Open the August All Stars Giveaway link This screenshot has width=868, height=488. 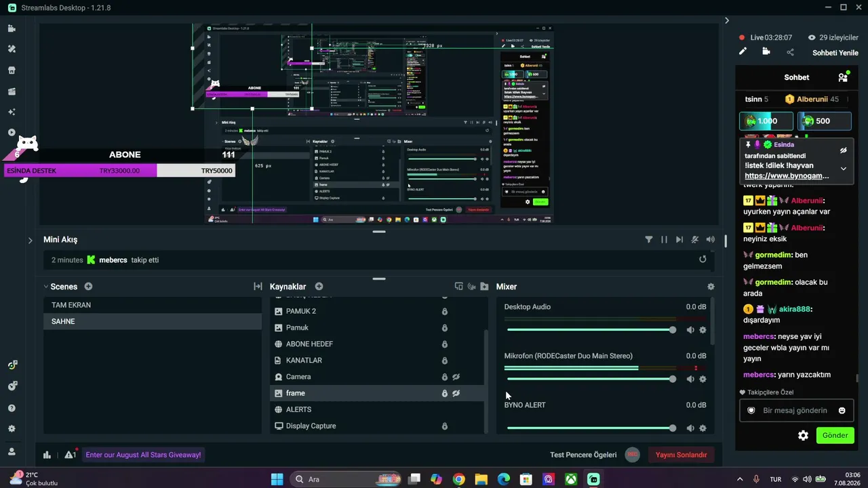pyautogui.click(x=143, y=455)
